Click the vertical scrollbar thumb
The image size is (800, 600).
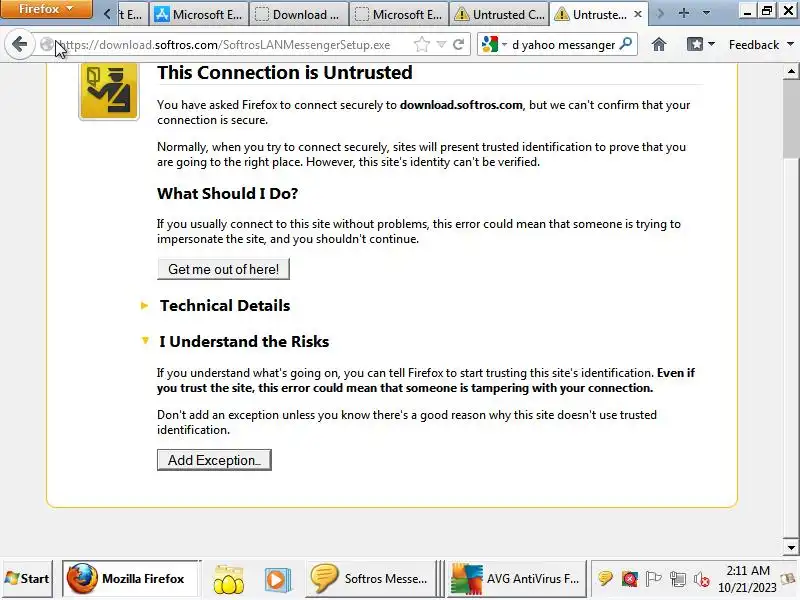(x=791, y=119)
